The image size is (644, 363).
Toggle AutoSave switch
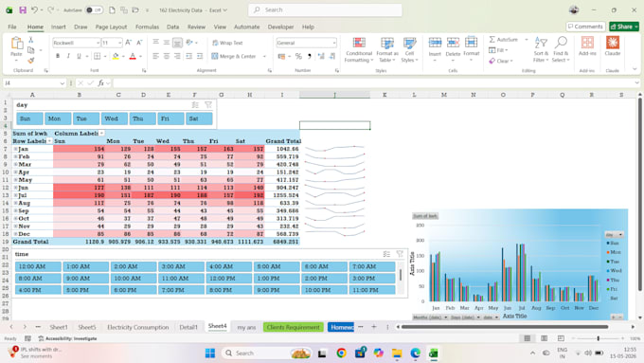(x=94, y=9)
